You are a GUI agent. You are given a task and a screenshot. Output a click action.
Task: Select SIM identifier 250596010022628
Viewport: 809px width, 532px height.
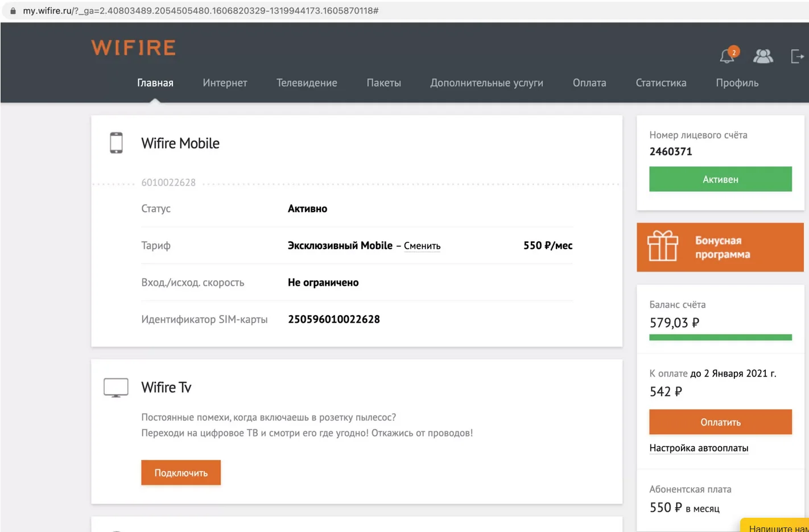(334, 319)
